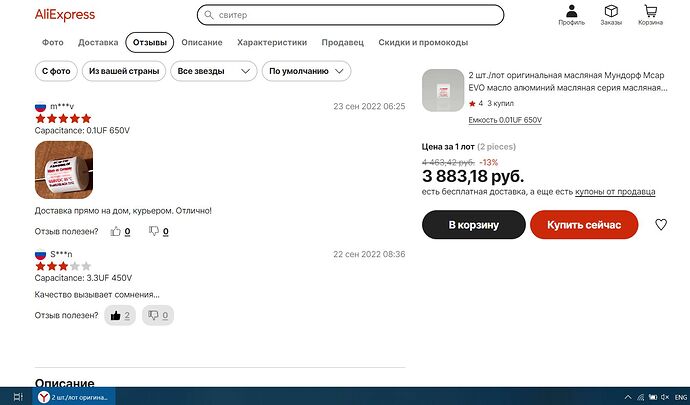Open Yandex Browser taskbar item
Screen dimensions: 690x405
tap(74, 397)
